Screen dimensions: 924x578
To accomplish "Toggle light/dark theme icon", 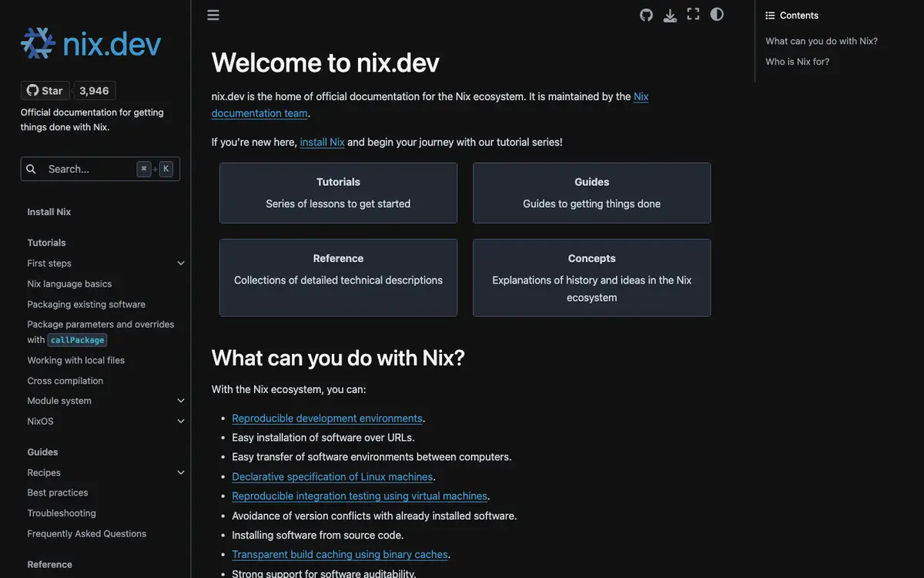I will pyautogui.click(x=717, y=14).
